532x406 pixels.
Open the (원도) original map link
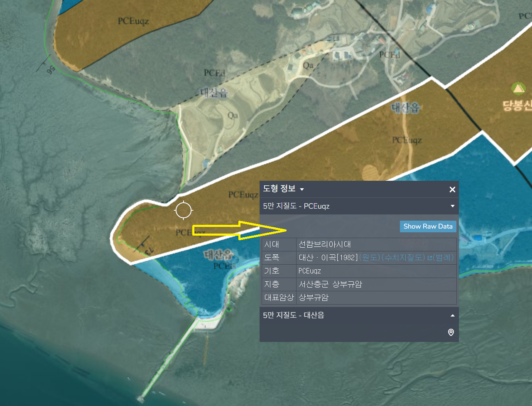pyautogui.click(x=370, y=258)
